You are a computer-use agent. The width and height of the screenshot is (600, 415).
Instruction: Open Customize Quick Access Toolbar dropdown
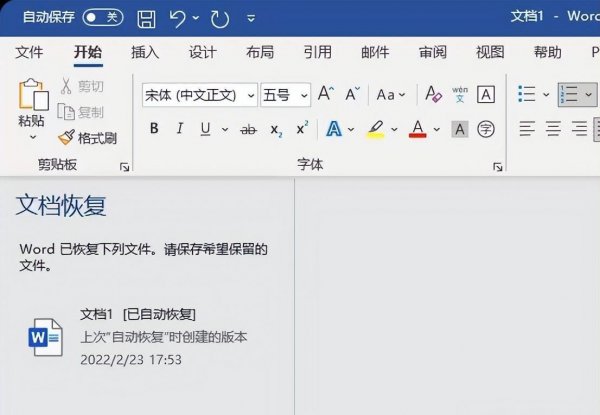tap(251, 18)
